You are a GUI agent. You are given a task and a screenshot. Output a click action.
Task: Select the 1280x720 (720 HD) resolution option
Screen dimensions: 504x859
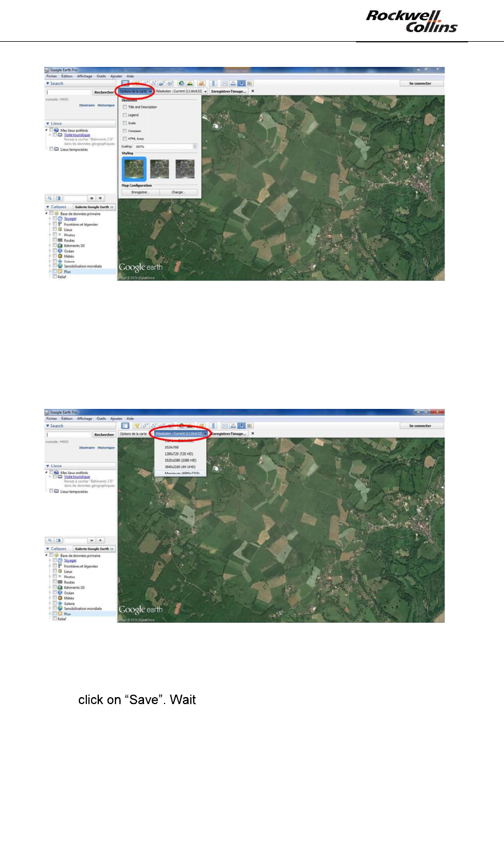tap(180, 454)
